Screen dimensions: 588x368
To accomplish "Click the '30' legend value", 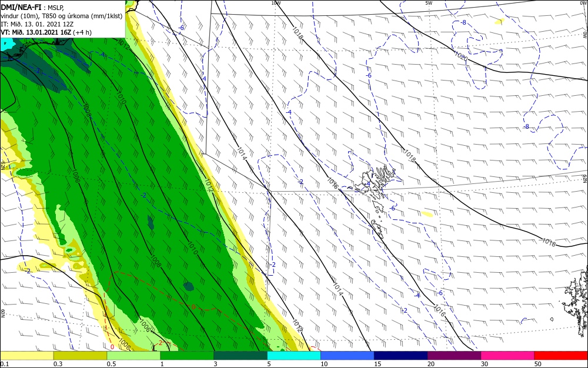I will click(x=484, y=364).
